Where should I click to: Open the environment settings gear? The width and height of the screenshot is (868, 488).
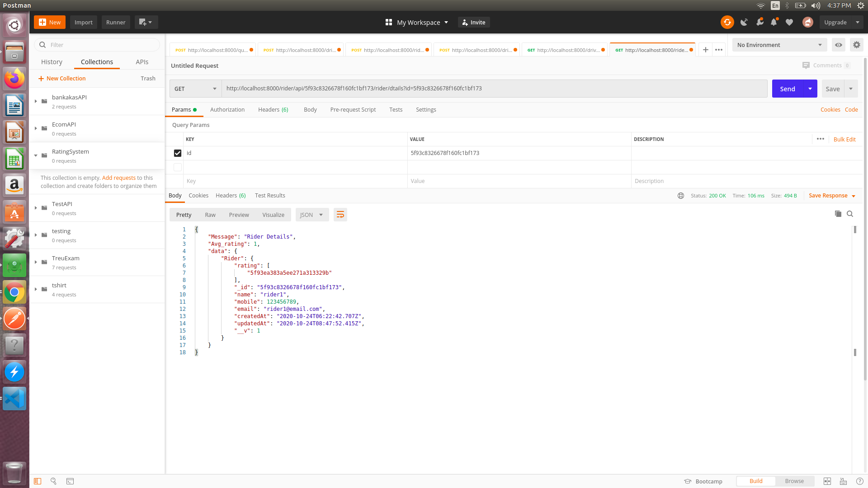pyautogui.click(x=856, y=45)
